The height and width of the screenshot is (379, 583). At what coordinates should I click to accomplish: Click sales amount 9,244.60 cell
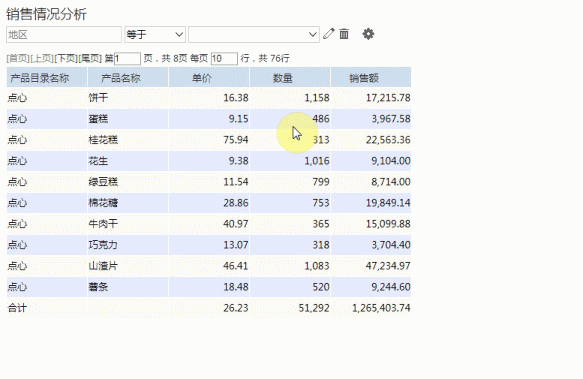(371, 287)
